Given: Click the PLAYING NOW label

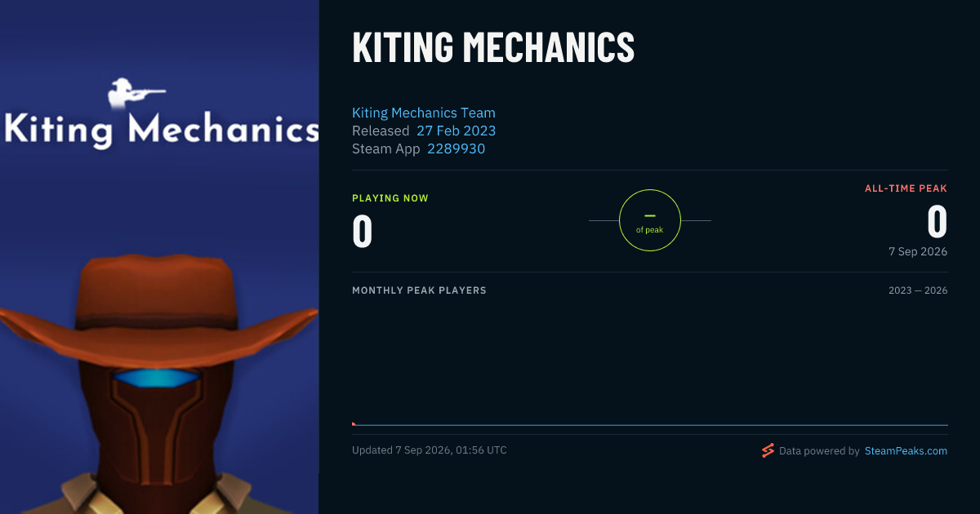Looking at the screenshot, I should [390, 198].
